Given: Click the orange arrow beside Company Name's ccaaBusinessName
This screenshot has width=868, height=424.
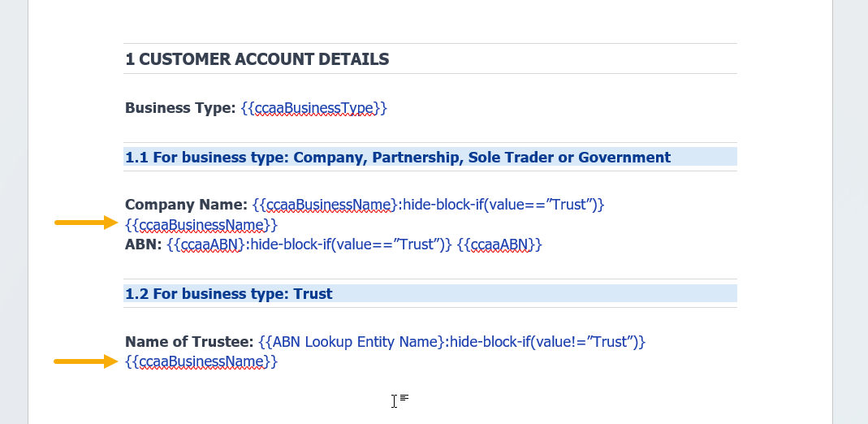Looking at the screenshot, I should 86,223.
